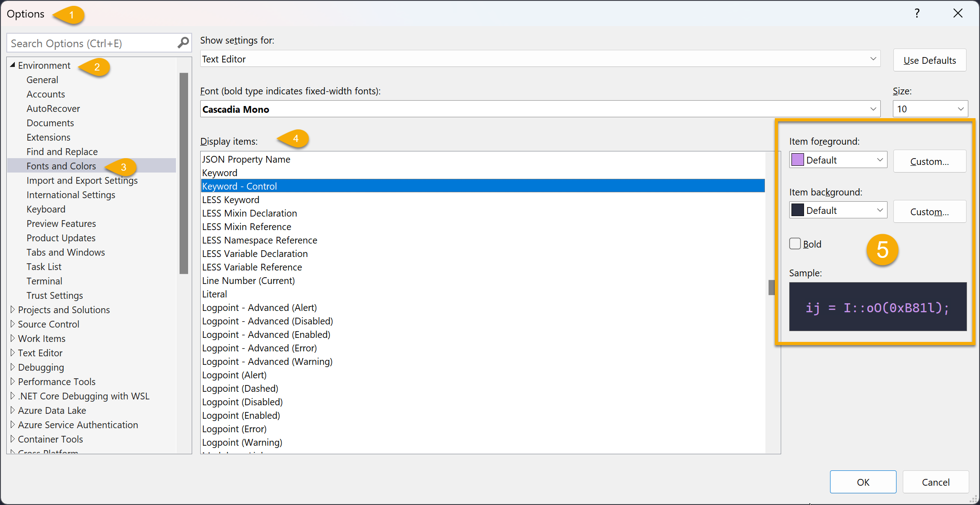The width and height of the screenshot is (980, 505).
Task: Confirm settings with the OK button
Action: point(862,482)
